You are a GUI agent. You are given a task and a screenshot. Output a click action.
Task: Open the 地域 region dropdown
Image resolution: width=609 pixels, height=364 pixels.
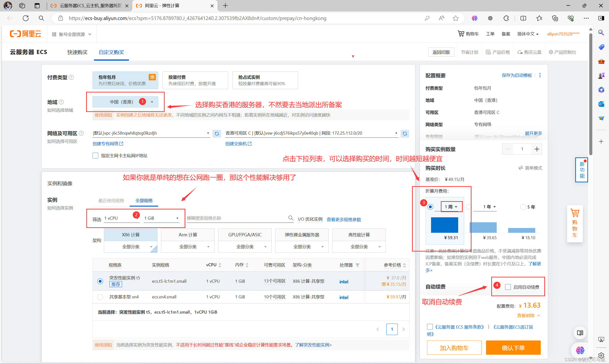coord(125,102)
